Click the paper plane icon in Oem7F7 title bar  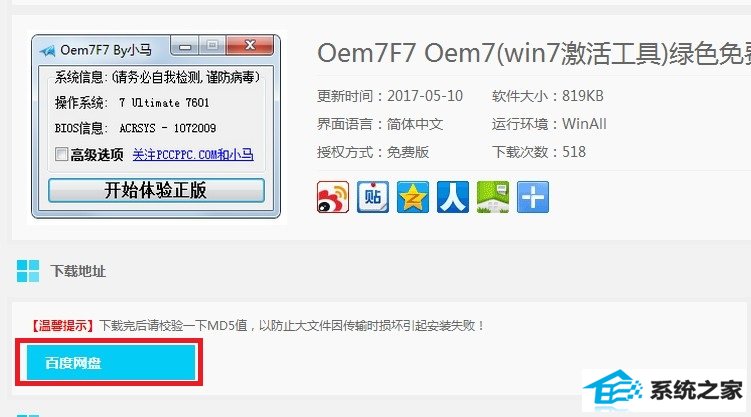click(48, 50)
